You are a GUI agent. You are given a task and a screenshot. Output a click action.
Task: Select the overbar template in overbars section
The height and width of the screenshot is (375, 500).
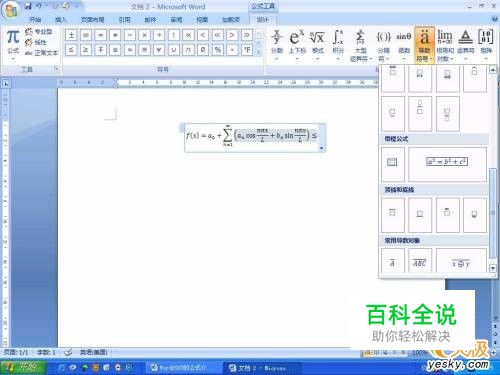coord(393,215)
